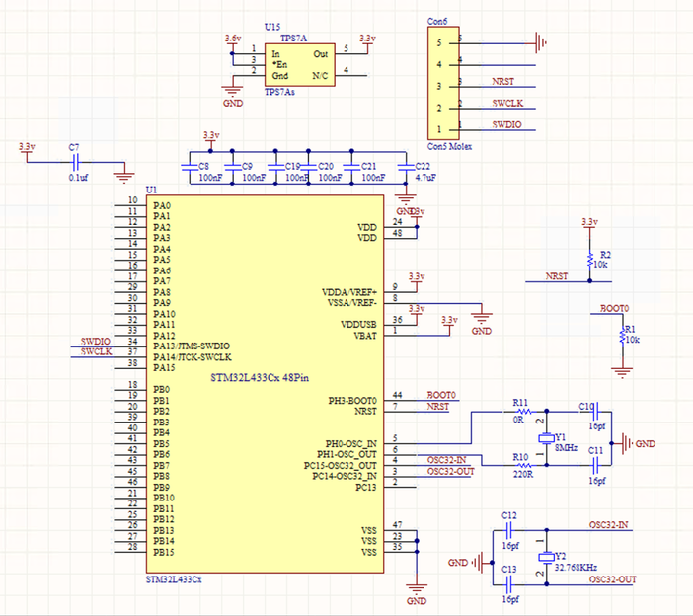The width and height of the screenshot is (693, 616).
Task: Click the 3.3v power port at U15 output
Action: (x=367, y=42)
